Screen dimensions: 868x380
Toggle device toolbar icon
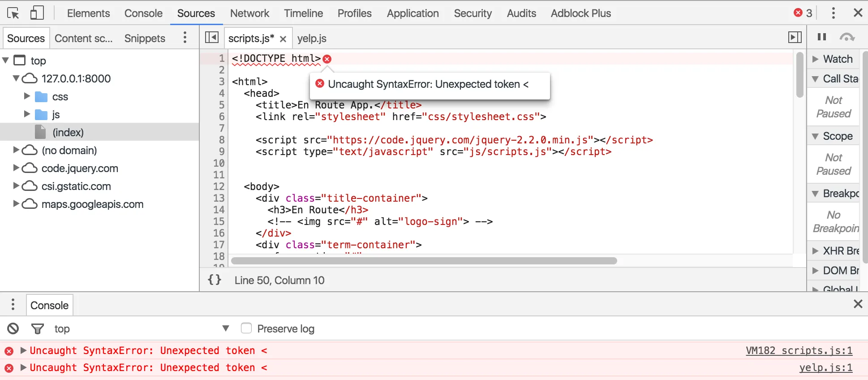pos(37,13)
